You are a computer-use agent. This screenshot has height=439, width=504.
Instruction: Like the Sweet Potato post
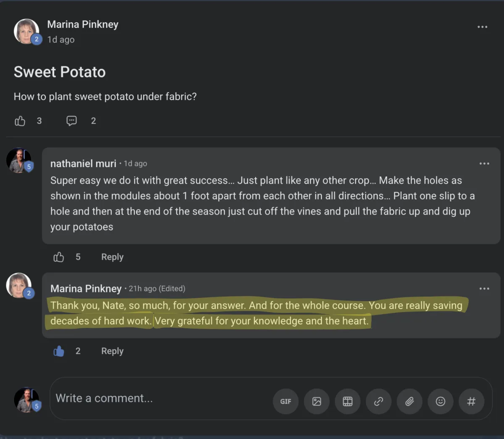(x=20, y=121)
